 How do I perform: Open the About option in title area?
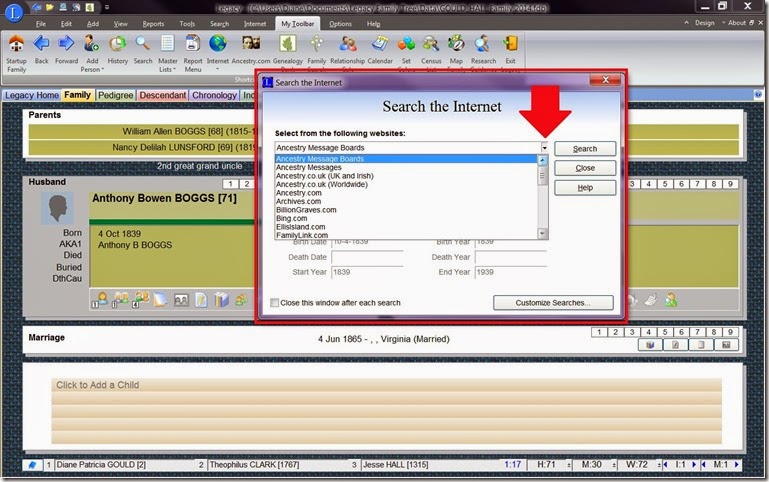point(737,23)
